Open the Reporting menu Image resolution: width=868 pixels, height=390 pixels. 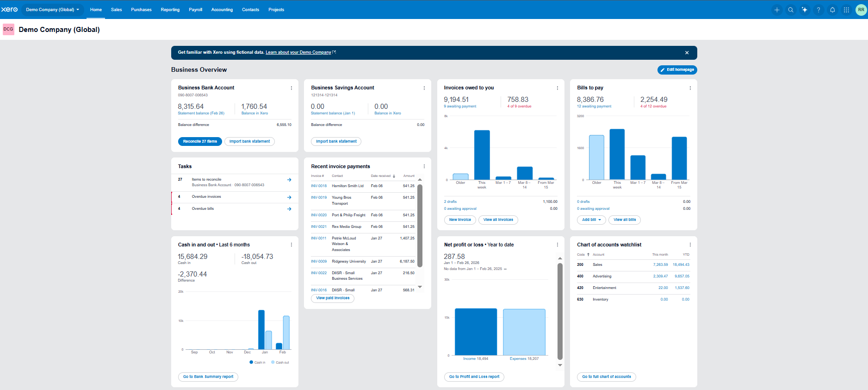(170, 10)
